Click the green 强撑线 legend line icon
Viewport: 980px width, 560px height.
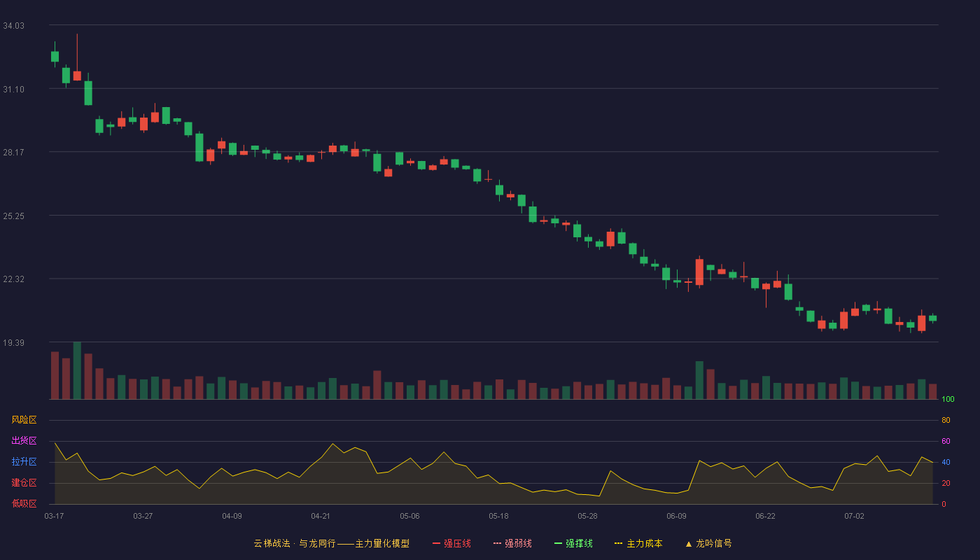tap(559, 543)
